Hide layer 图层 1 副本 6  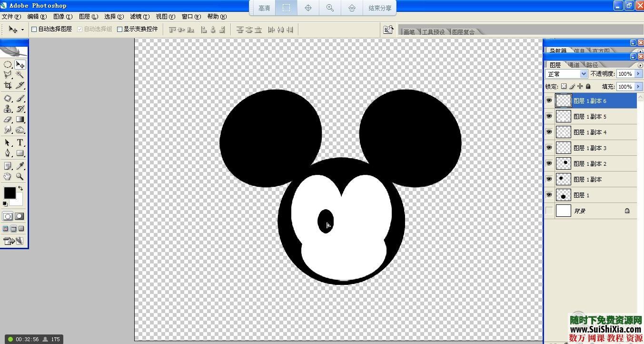click(549, 101)
